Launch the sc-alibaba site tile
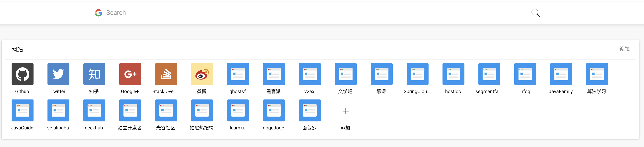This screenshot has height=147, width=644. click(x=58, y=110)
